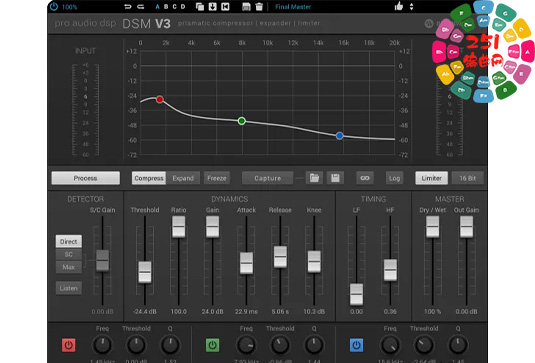Click the Release fader handle

280,257
